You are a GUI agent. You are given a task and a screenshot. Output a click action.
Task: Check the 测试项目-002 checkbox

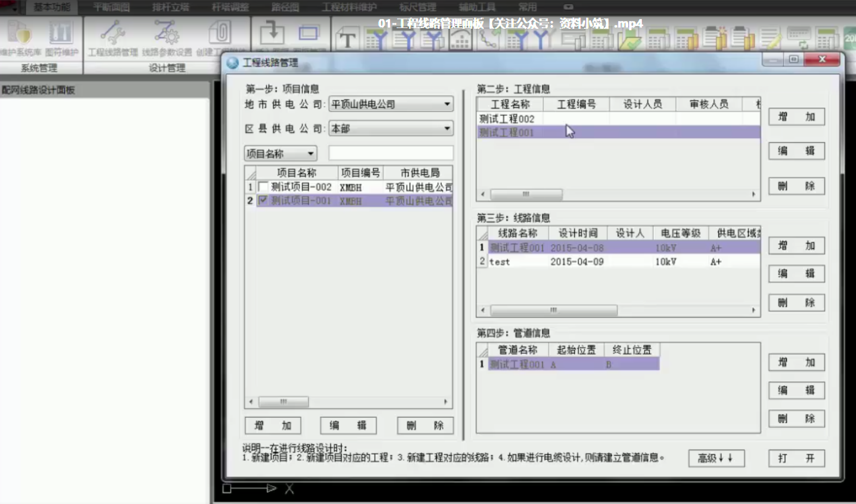tap(263, 187)
